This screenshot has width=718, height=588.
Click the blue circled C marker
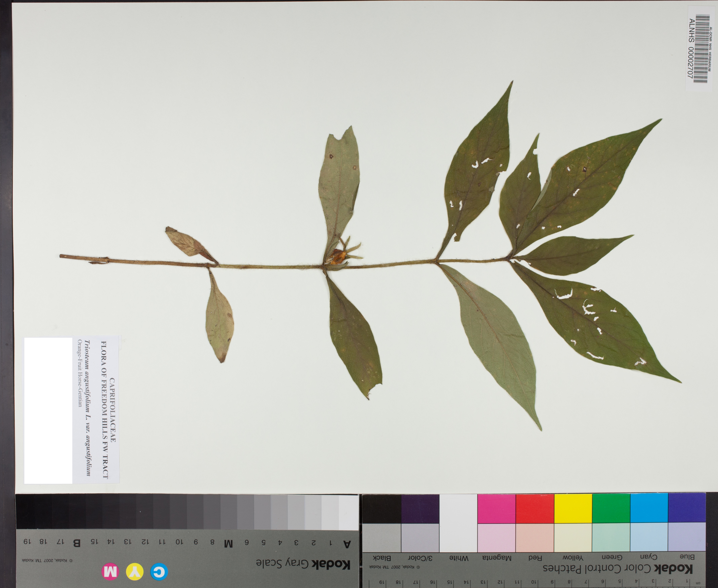pos(159,572)
